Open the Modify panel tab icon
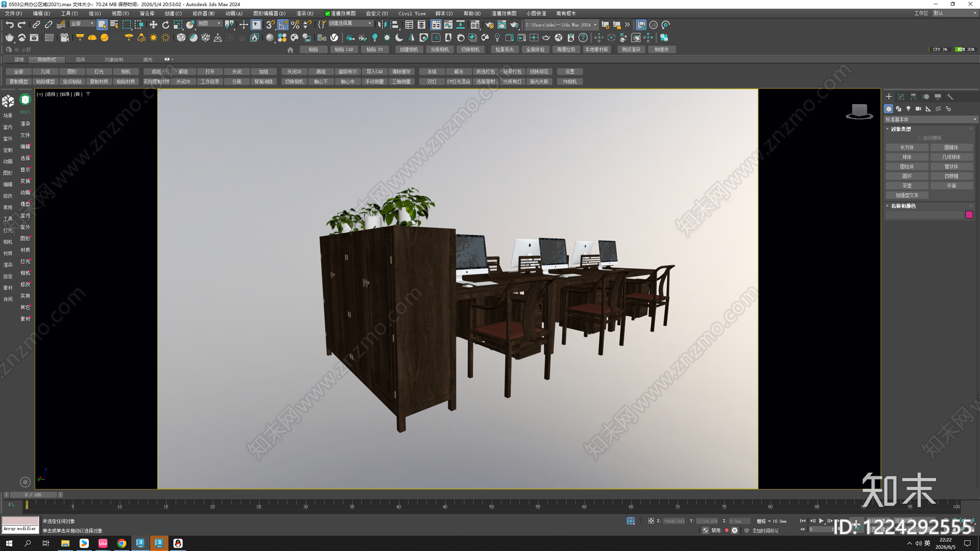Screen dimensions: 980x551 [x=901, y=97]
